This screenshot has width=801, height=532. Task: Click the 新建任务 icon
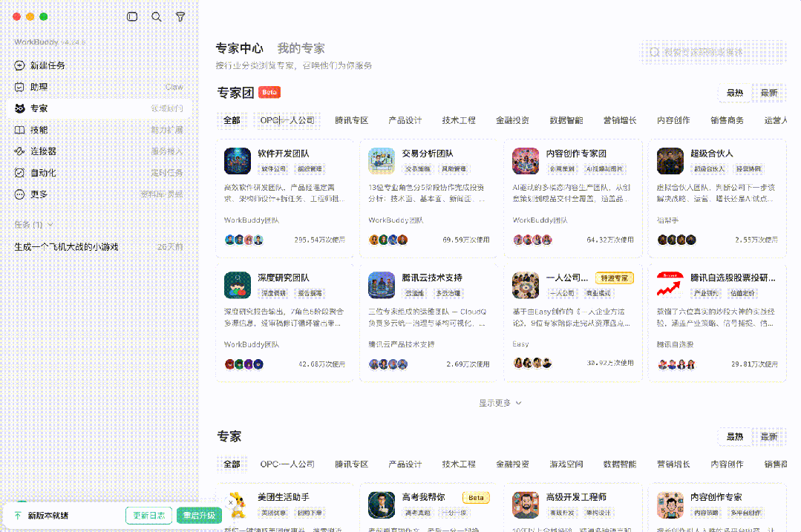click(x=19, y=65)
